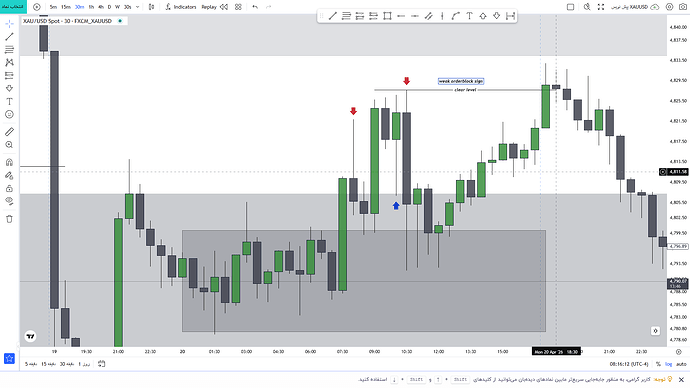Enter fullscreen mode
Viewport: 690px width, 388px height.
coord(601,7)
